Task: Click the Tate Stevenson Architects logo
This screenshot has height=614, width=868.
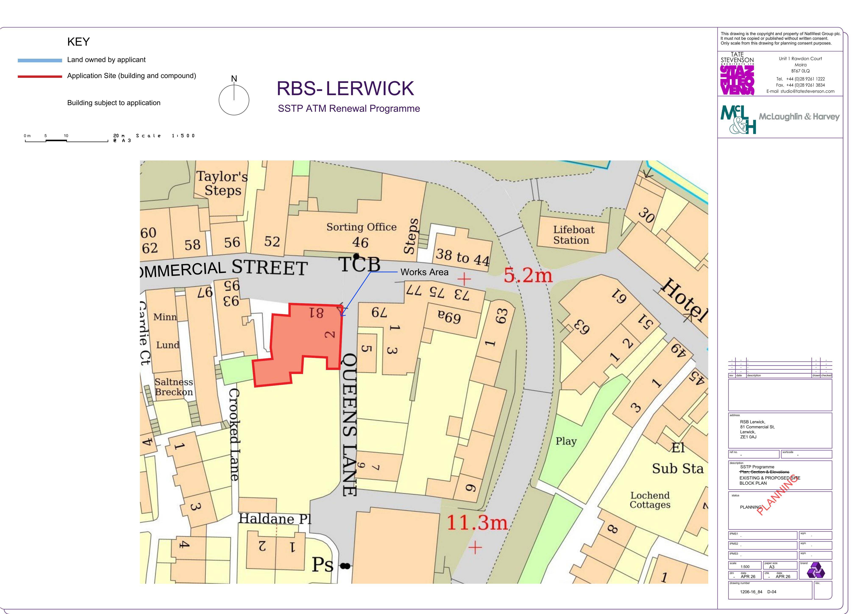Action: (x=737, y=73)
